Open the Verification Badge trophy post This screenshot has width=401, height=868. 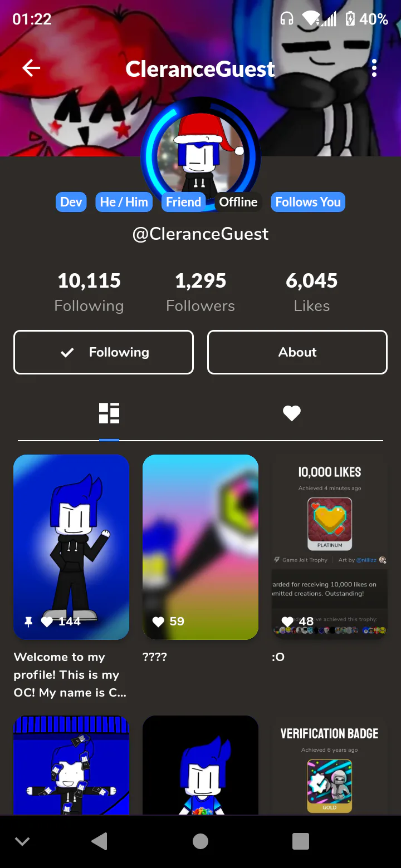click(x=330, y=765)
